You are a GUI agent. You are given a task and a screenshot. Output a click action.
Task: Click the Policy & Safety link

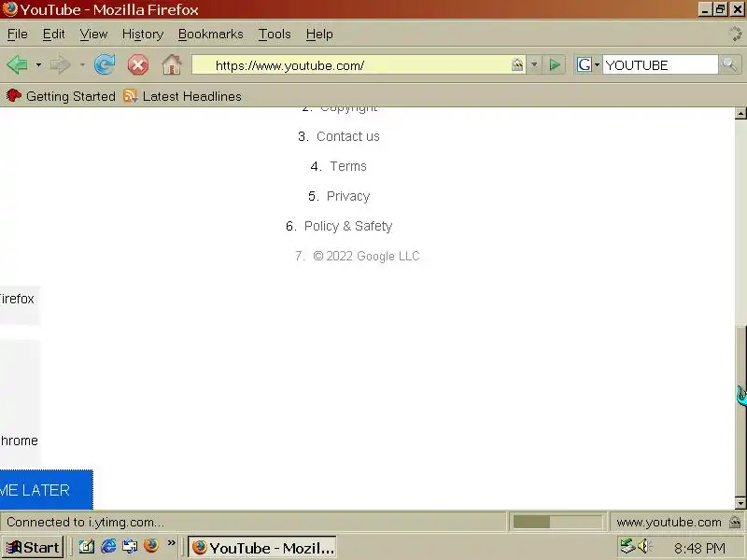348,226
